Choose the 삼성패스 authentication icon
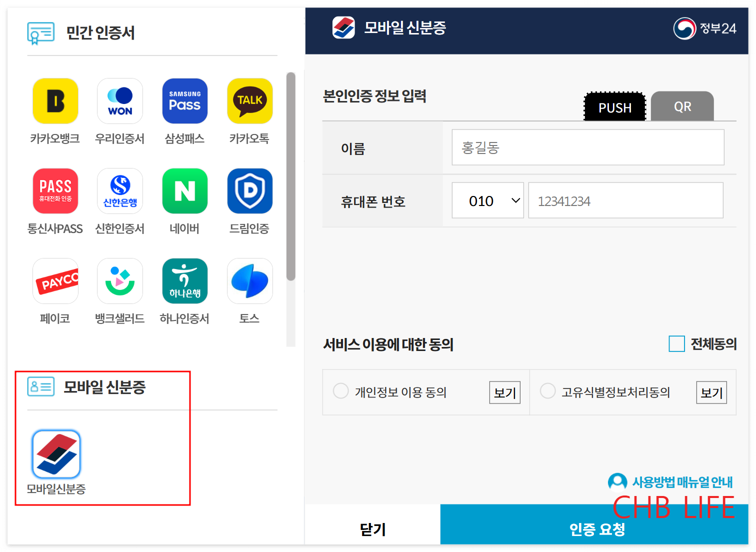Viewport: 756px width, 552px height. pyautogui.click(x=184, y=100)
